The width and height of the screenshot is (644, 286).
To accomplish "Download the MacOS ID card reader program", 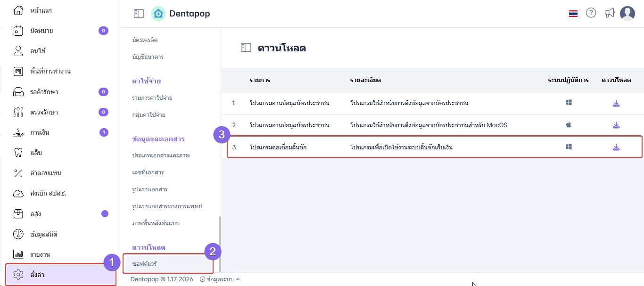I will click(616, 125).
